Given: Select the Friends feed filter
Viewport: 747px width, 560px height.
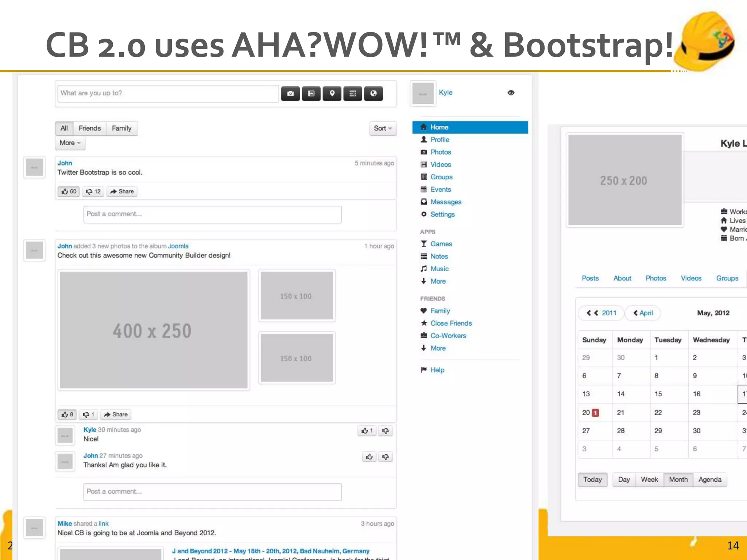Looking at the screenshot, I should [90, 128].
